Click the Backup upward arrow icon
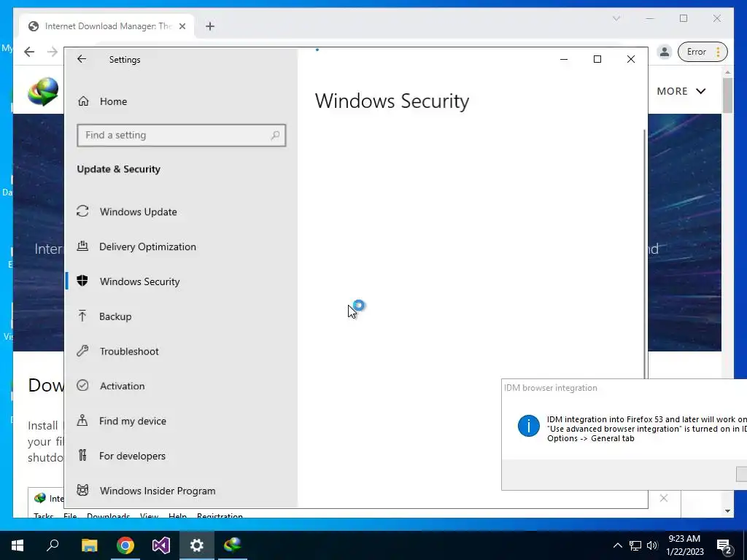 coord(82,316)
